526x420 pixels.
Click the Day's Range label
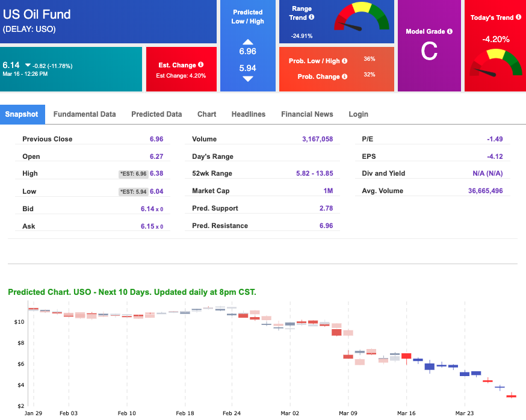pyautogui.click(x=212, y=156)
